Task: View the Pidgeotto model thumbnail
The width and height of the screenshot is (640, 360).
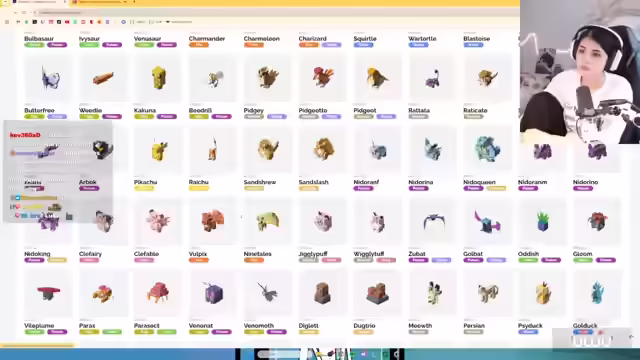Action: (322, 78)
